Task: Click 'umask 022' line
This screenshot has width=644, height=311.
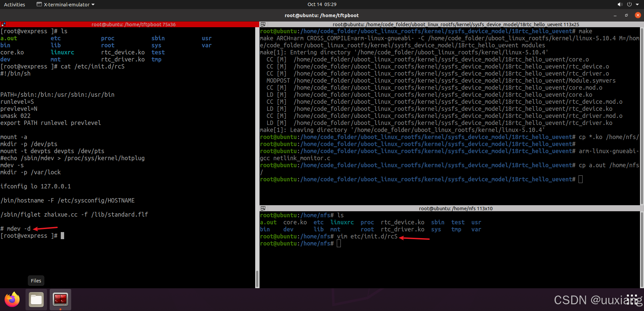Action: (15, 116)
